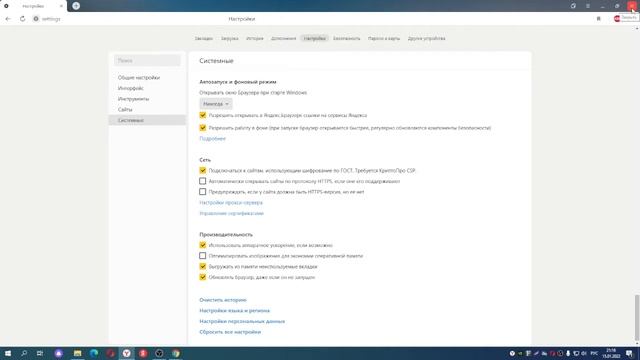Click the site info icon beside address
Image resolution: width=640 pixels, height=360 pixels.
point(36,19)
